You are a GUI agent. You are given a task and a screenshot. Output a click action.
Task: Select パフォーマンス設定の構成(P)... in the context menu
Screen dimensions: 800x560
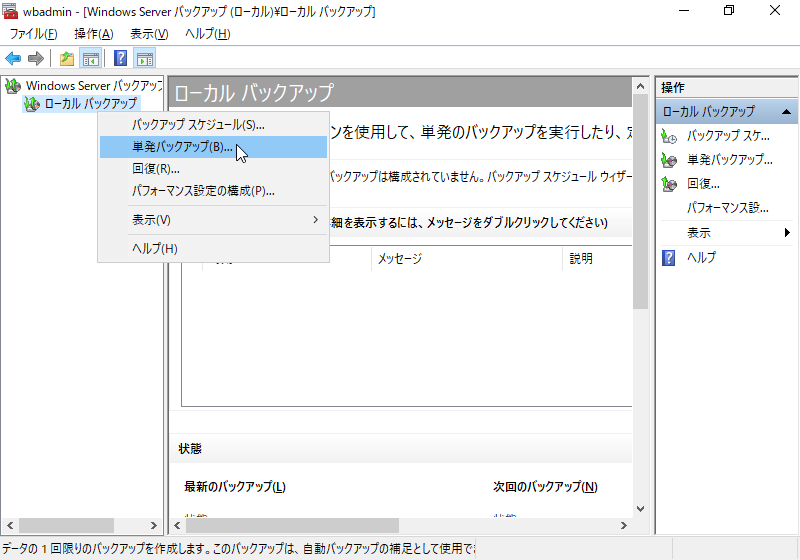213,191
